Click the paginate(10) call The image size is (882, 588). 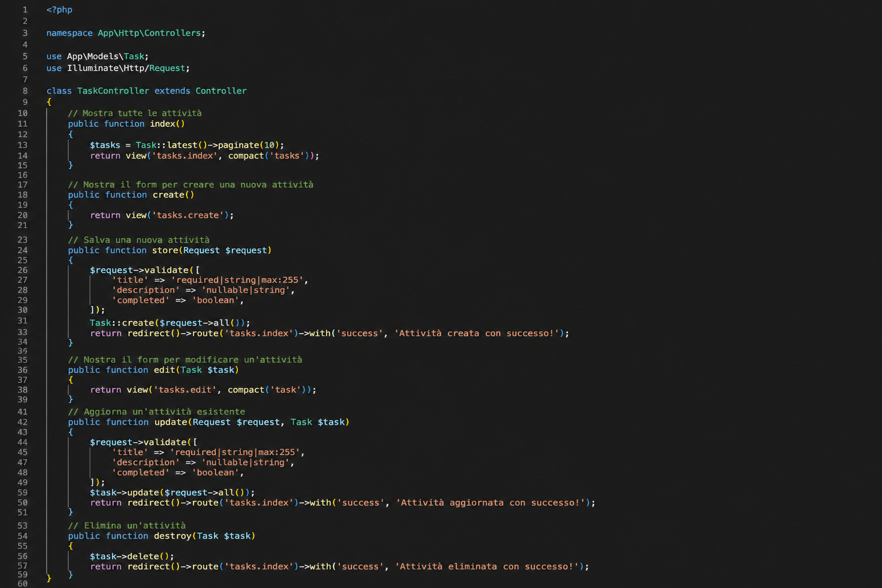(249, 145)
